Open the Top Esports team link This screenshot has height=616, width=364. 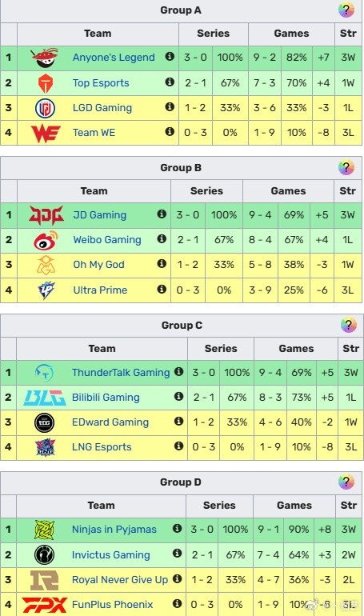(x=101, y=83)
